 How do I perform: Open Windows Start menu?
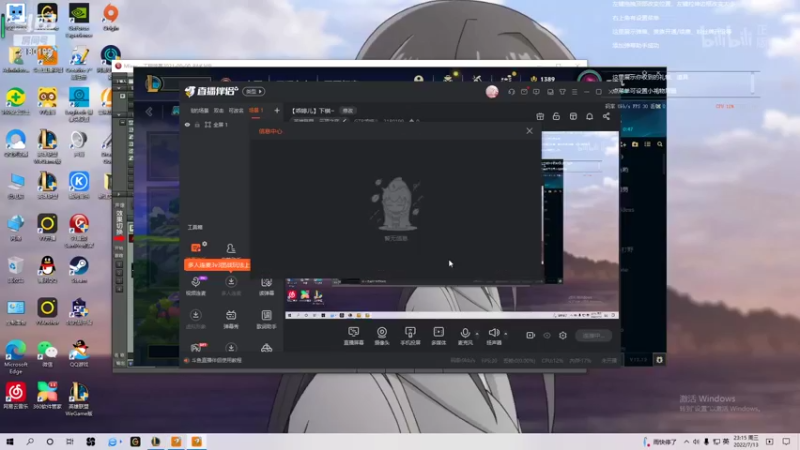10,442
